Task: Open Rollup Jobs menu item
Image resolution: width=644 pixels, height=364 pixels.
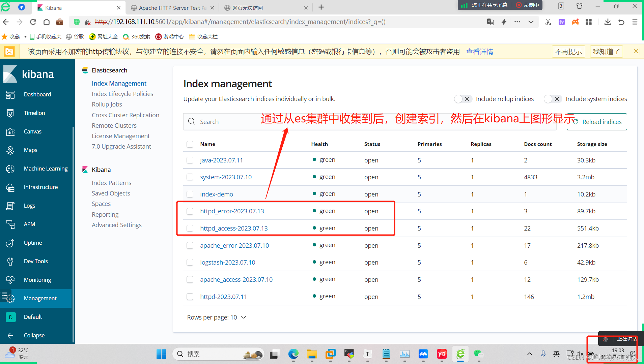Action: (x=107, y=104)
